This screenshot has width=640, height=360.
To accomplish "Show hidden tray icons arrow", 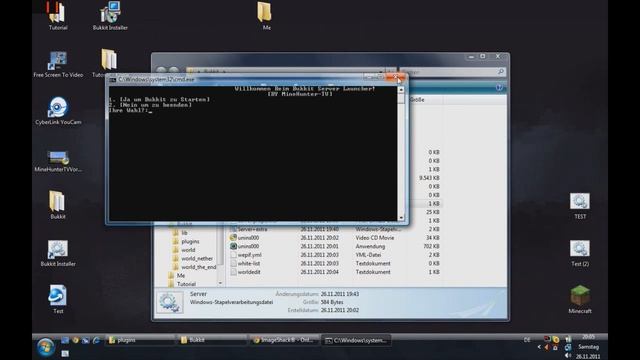I will [x=539, y=347].
